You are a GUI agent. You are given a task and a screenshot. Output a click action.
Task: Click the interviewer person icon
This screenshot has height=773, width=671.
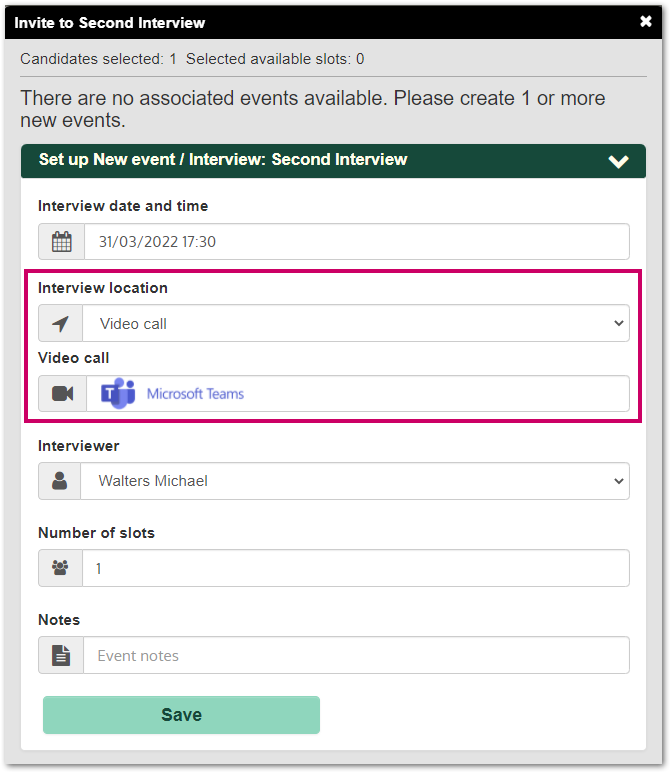click(x=60, y=481)
